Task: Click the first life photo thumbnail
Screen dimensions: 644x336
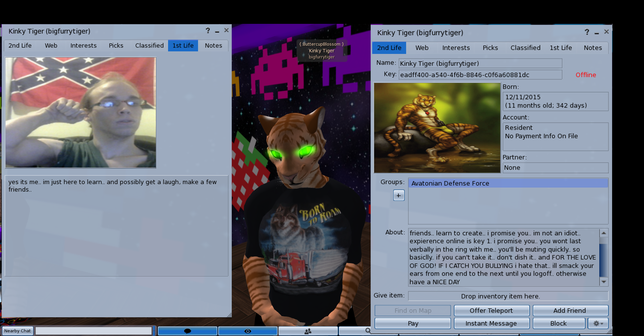Action: pos(80,112)
